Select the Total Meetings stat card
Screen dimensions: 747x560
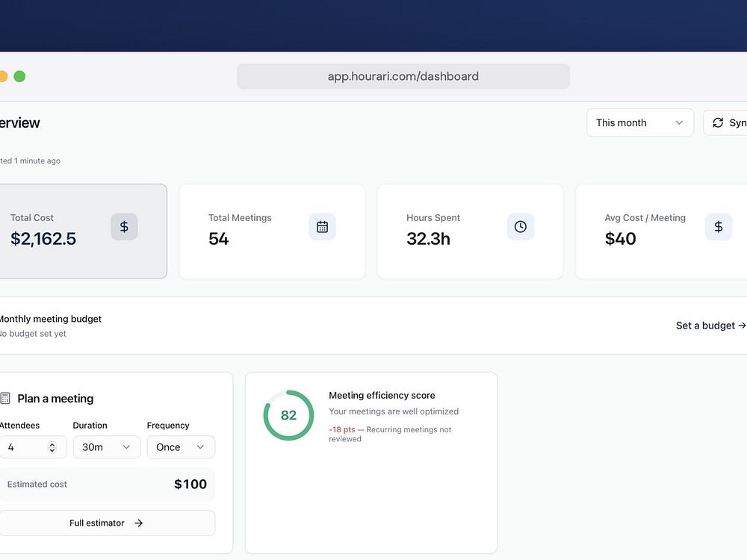coord(272,231)
